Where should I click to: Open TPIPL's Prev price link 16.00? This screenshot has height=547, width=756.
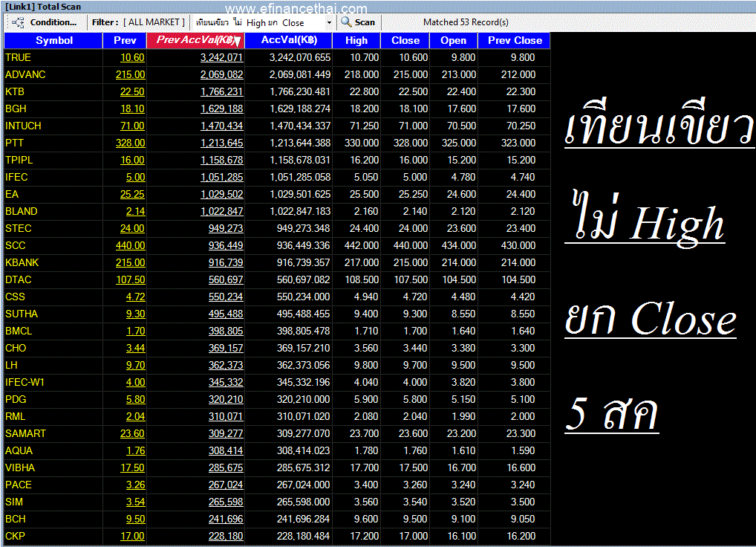[133, 160]
